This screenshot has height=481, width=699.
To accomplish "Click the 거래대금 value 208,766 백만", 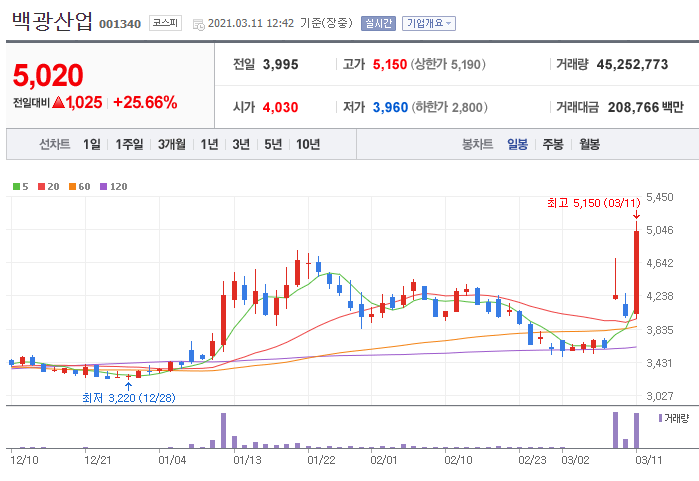I will click(646, 107).
